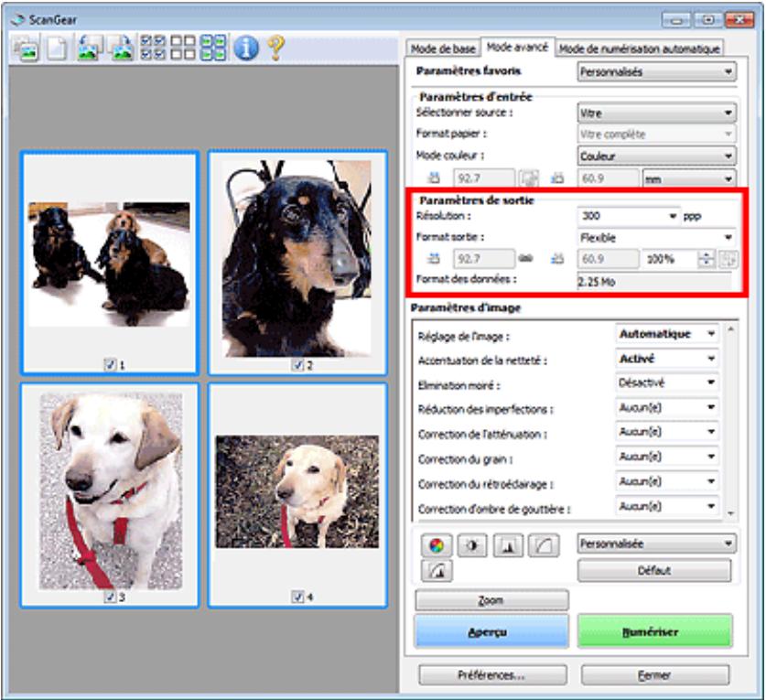The width and height of the screenshot is (766, 700).
Task: Switch to thumbnail view using the toolbar icon
Action: pos(26,48)
